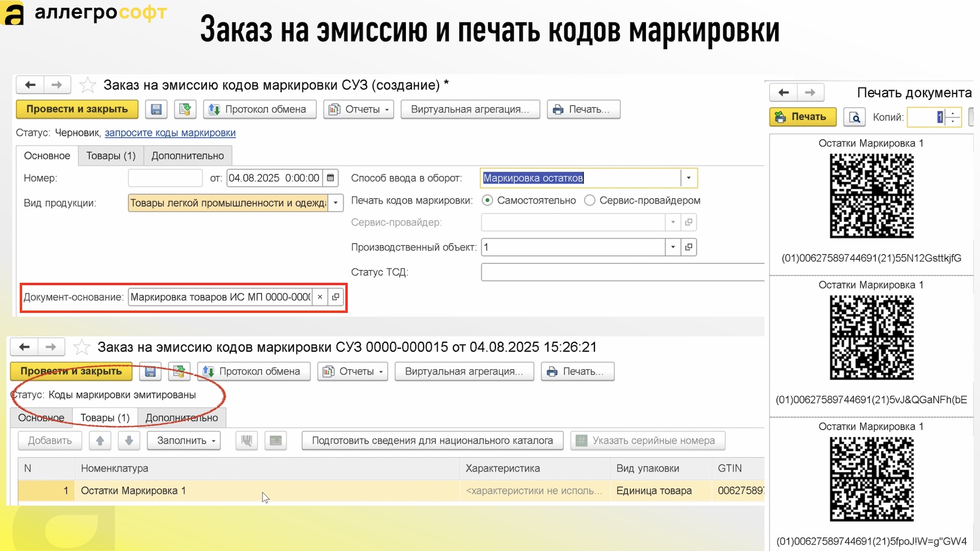Click the date field 04.08.2025
The image size is (980, 551).
click(275, 178)
